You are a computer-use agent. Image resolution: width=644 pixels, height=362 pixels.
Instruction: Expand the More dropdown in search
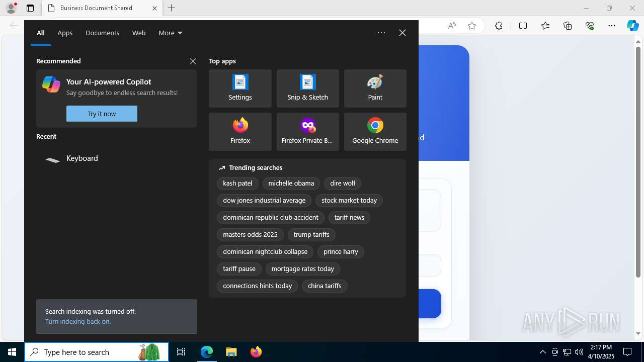(x=171, y=33)
